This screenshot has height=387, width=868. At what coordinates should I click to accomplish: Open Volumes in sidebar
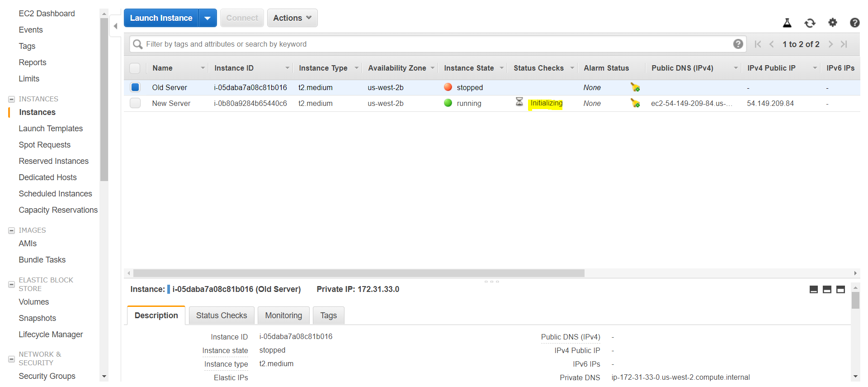point(33,302)
